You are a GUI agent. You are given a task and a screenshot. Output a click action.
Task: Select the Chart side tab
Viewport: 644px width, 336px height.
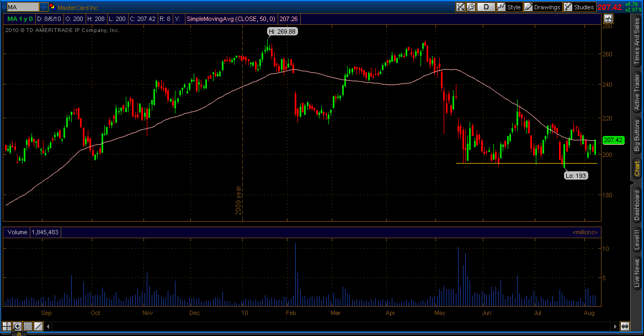click(637, 169)
